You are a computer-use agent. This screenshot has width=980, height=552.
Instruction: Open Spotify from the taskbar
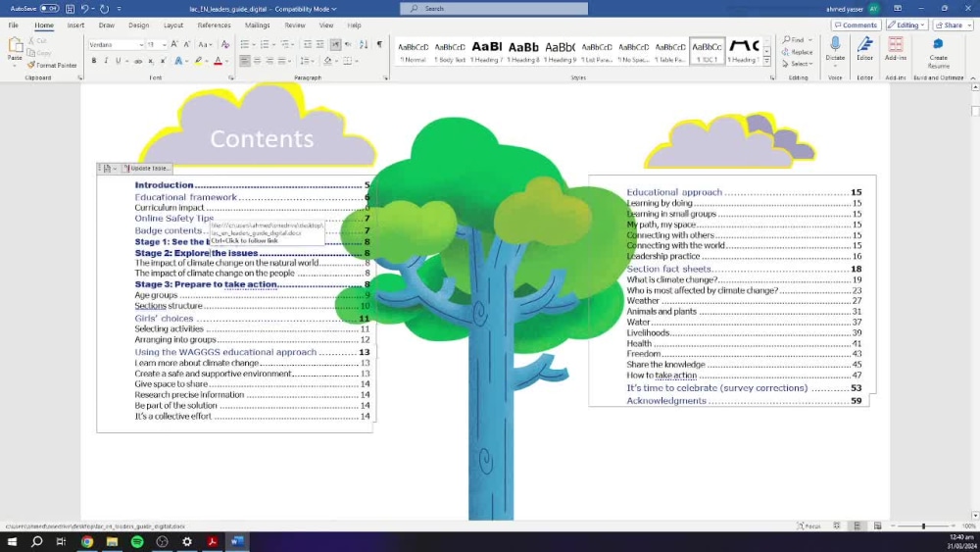point(137,542)
